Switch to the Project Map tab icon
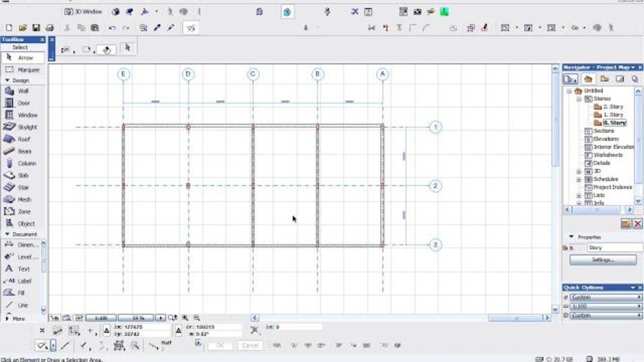Screen dimensions: 644x362 point(588,79)
